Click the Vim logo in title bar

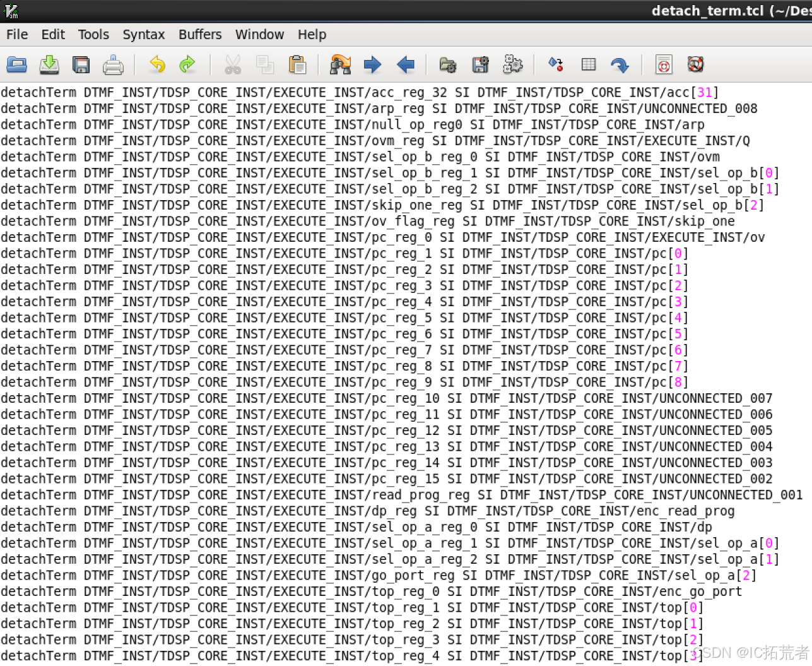click(11, 11)
